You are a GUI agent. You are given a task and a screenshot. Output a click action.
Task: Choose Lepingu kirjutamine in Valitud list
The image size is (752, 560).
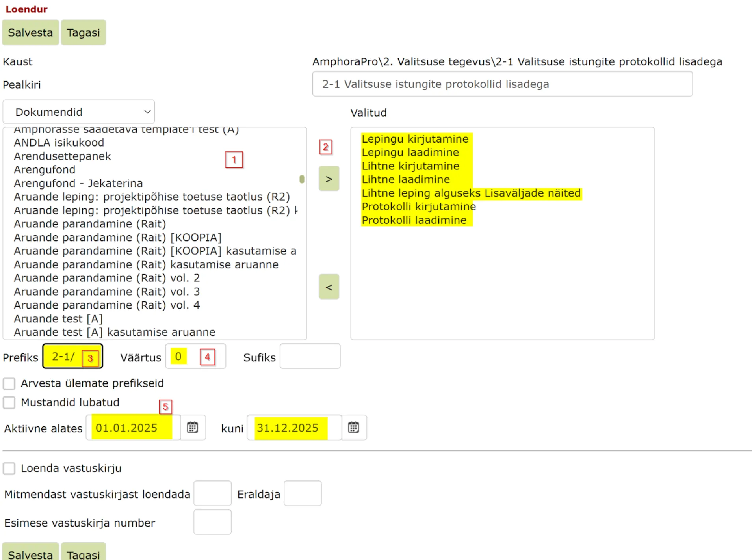click(415, 139)
